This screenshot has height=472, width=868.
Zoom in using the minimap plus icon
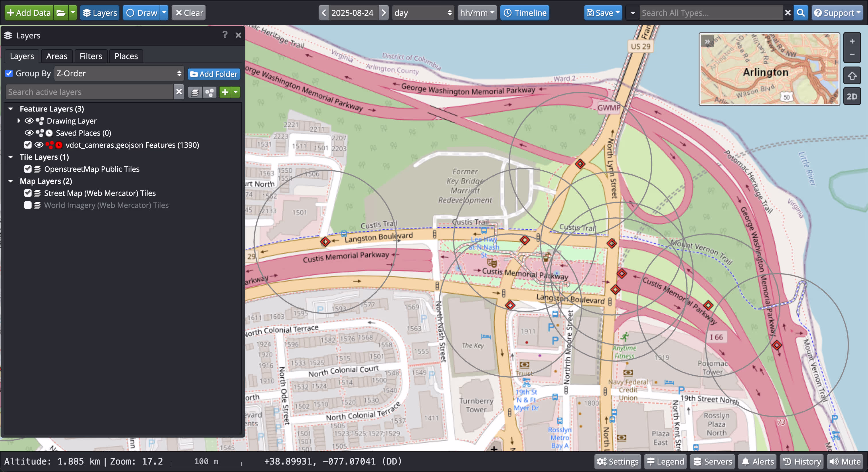tap(852, 41)
